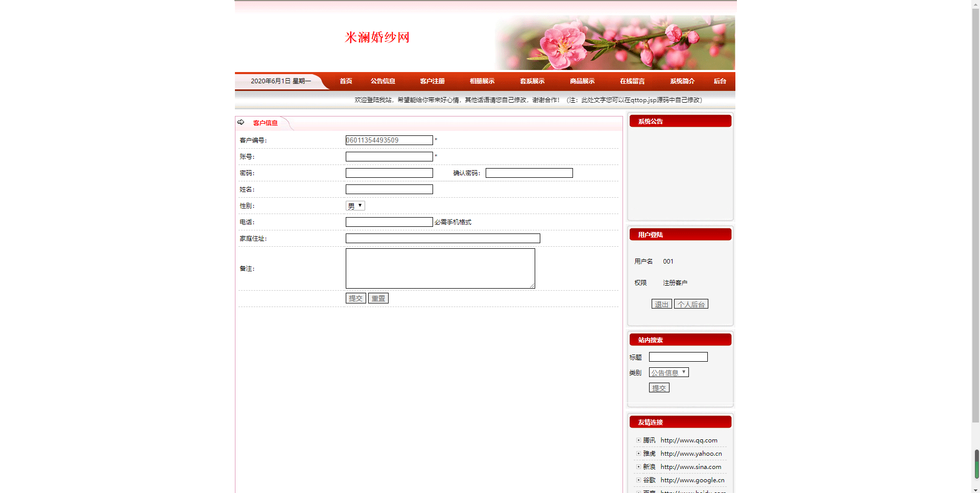The height and width of the screenshot is (493, 980).
Task: Click the 米澜婚纱网 site title
Action: pyautogui.click(x=377, y=37)
